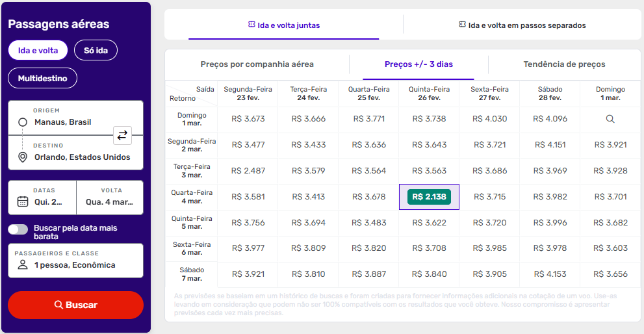644x334 pixels.
Task: Select the Só ida trip option
Action: tap(96, 50)
